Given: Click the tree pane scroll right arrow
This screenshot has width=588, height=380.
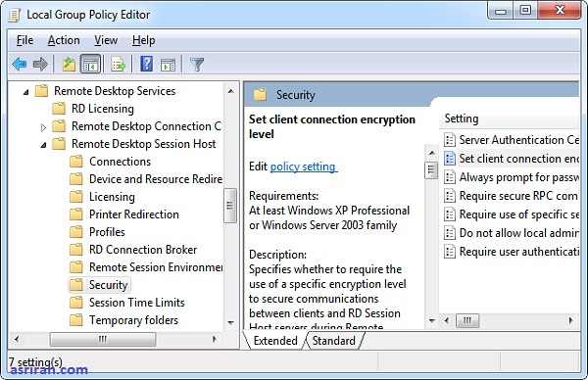Looking at the screenshot, I should coord(215,339).
